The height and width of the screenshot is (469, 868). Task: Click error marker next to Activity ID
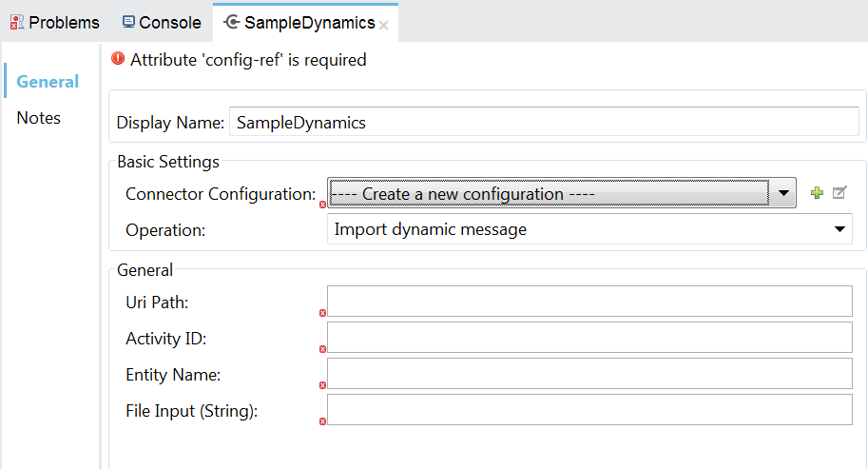click(322, 349)
